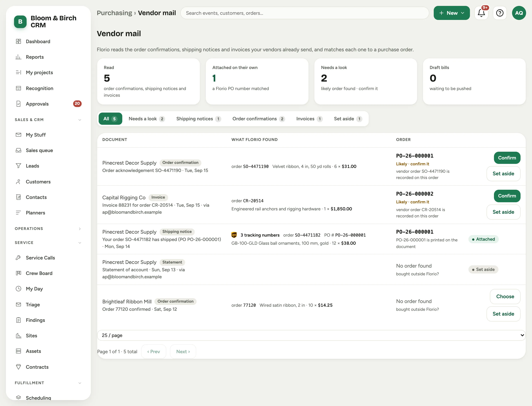Confirm the PO-26-000001 Pinecrest order match
The image size is (532, 406).
[507, 158]
